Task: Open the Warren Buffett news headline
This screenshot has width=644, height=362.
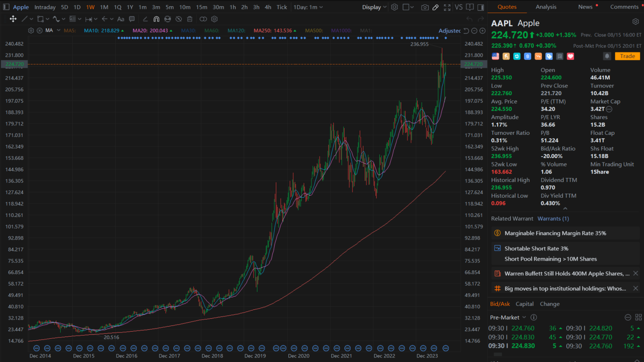Action: pyautogui.click(x=567, y=274)
